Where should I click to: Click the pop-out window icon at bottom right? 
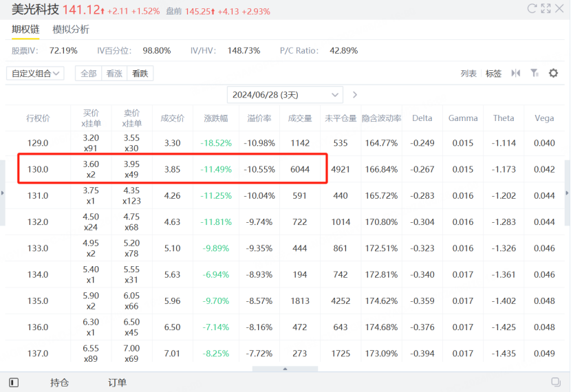pos(556,382)
